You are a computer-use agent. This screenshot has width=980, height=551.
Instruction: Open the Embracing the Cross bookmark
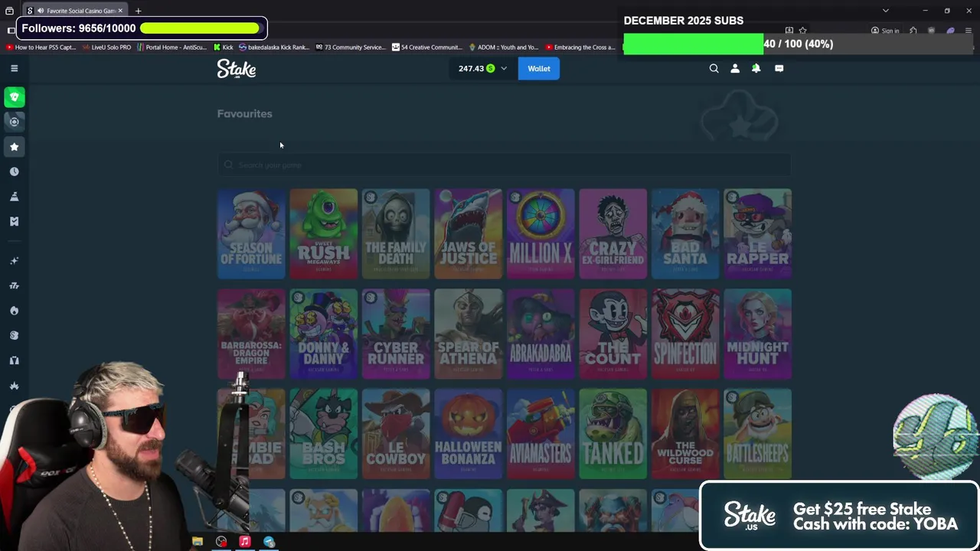[x=580, y=47]
